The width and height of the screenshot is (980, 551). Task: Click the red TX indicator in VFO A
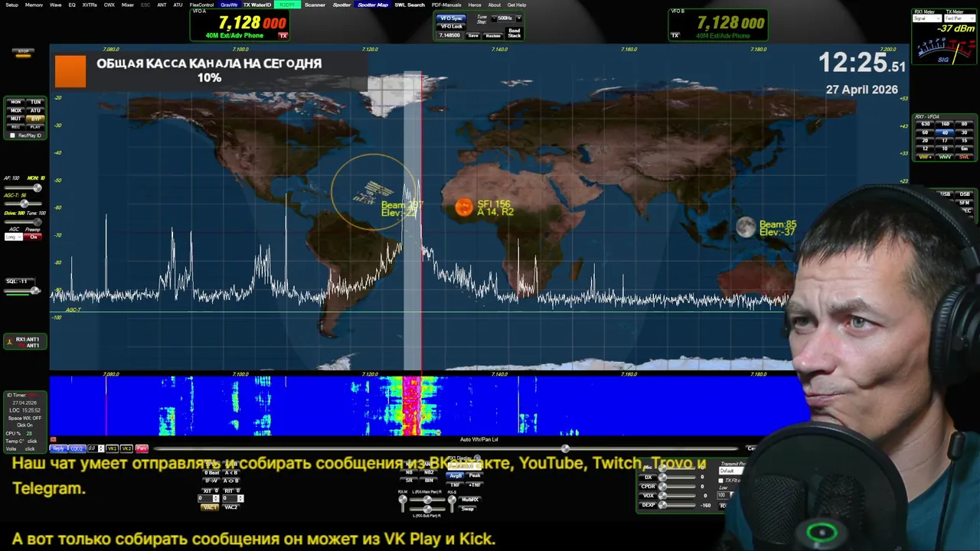pos(283,36)
